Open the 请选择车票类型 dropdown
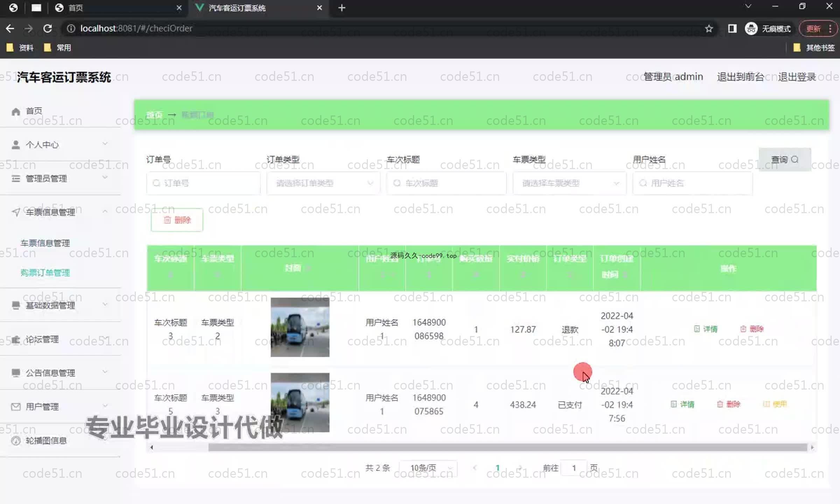The width and height of the screenshot is (840, 504). [569, 183]
